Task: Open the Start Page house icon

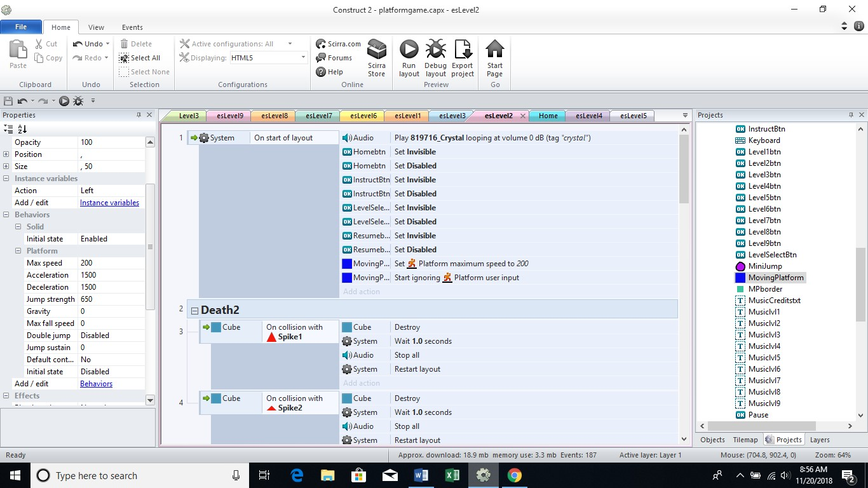Action: pos(494,58)
